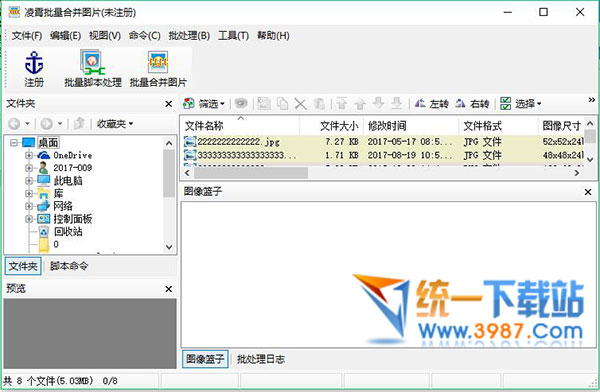This screenshot has width=600, height=392.
Task: Click the paste clipboard toolbar icon
Action: coord(319,104)
